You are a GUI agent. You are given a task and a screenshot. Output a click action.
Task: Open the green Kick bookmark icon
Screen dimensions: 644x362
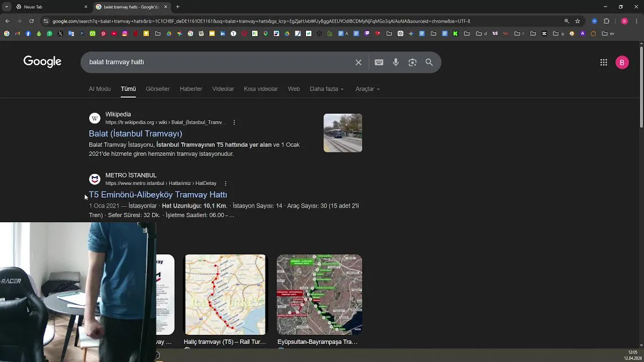[x=455, y=34]
